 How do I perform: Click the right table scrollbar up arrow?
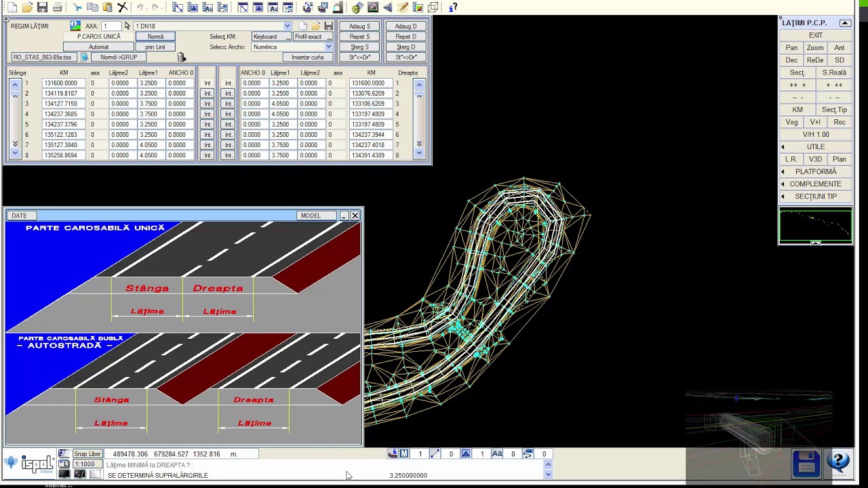point(419,85)
